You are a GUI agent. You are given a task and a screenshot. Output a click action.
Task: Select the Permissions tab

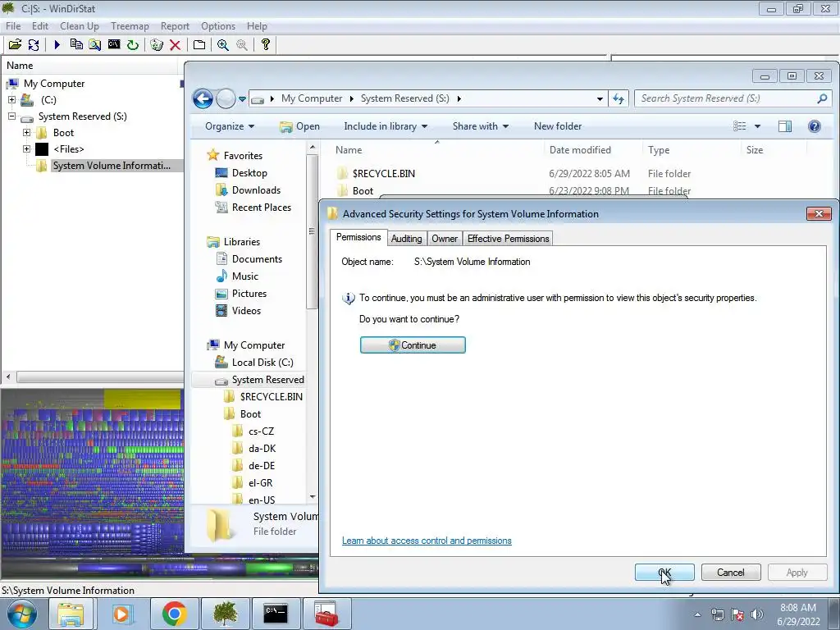[x=358, y=237]
